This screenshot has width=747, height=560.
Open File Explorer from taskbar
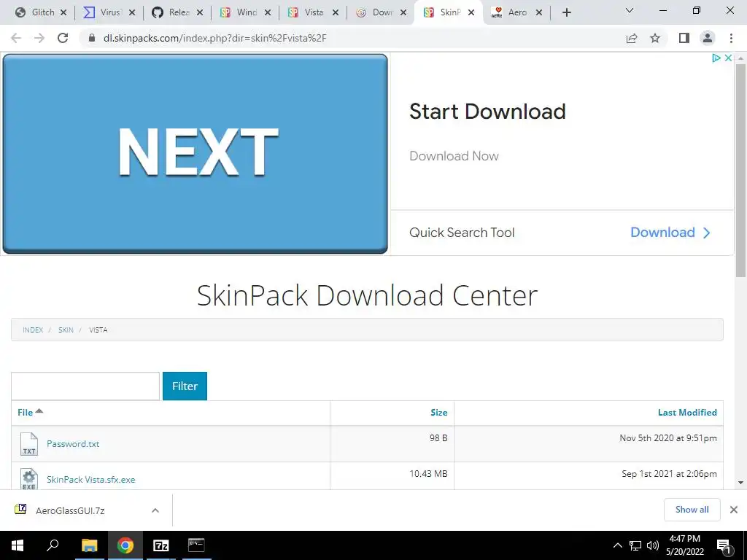(x=89, y=545)
